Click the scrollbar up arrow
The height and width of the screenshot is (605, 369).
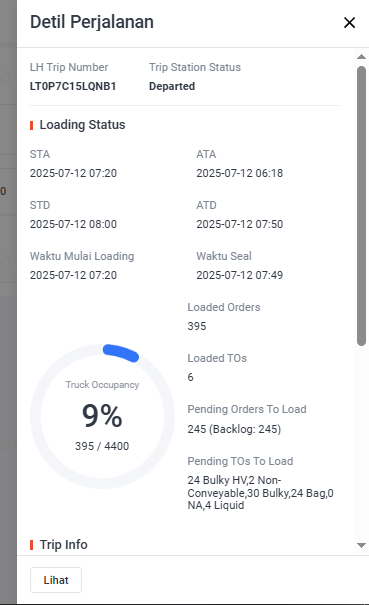tap(361, 57)
